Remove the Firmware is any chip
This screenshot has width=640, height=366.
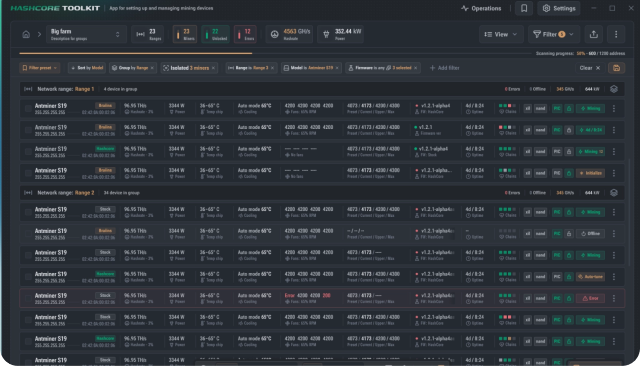point(416,68)
